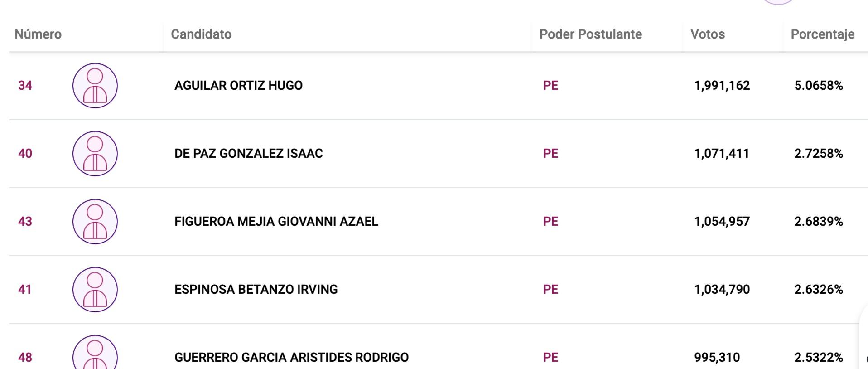
Task: Sort table by Votos header
Action: click(707, 34)
